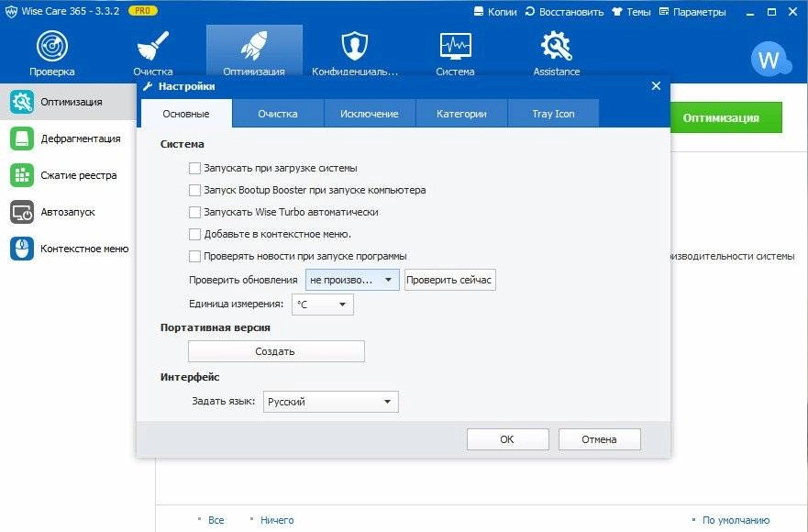
Task: Switch to the Основные tab
Action: pyautogui.click(x=186, y=114)
